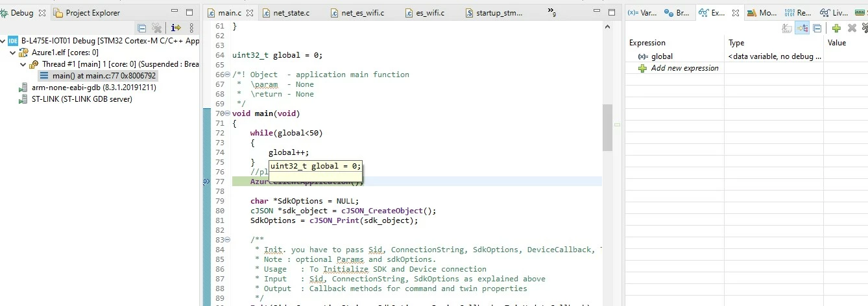Fold the main function at line 70
868x306 pixels.
[x=227, y=113]
